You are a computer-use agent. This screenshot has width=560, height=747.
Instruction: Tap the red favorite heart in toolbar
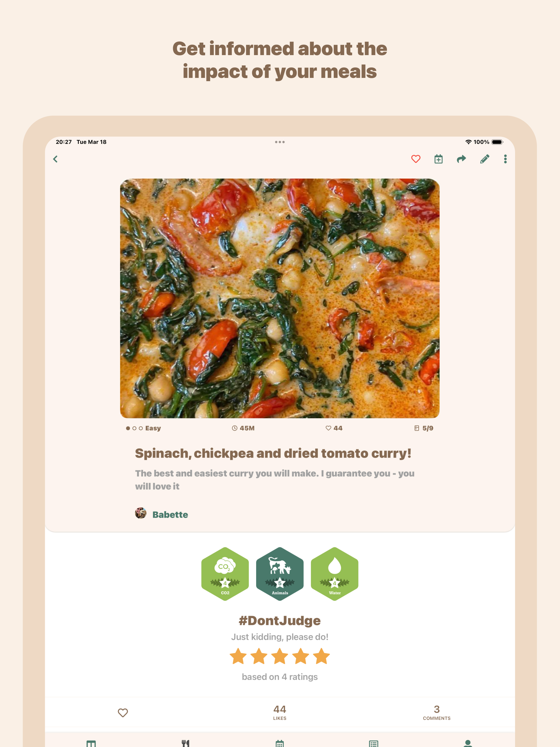coord(416,159)
